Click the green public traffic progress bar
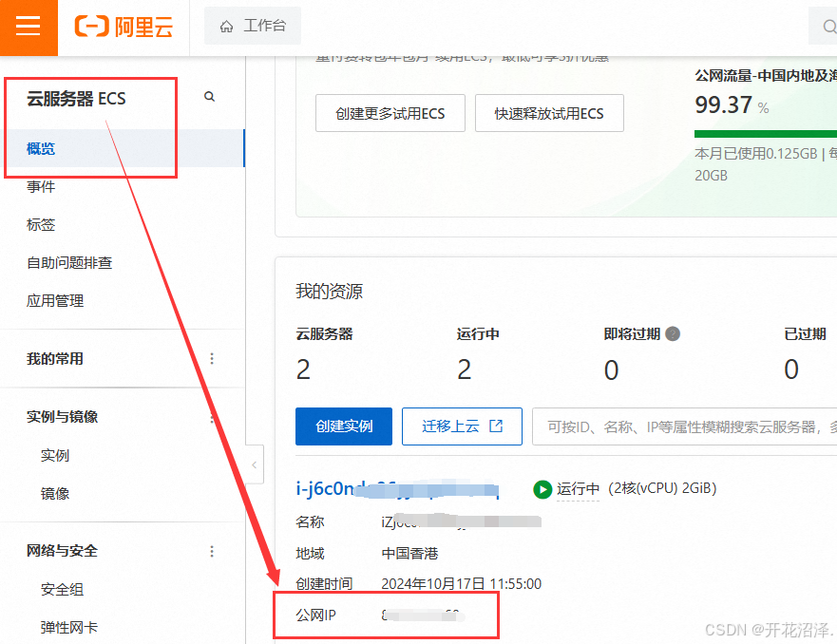 [x=766, y=134]
